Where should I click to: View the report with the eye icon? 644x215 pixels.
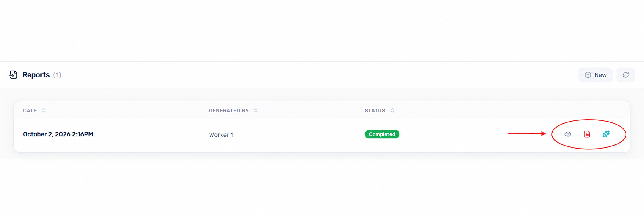point(568,134)
